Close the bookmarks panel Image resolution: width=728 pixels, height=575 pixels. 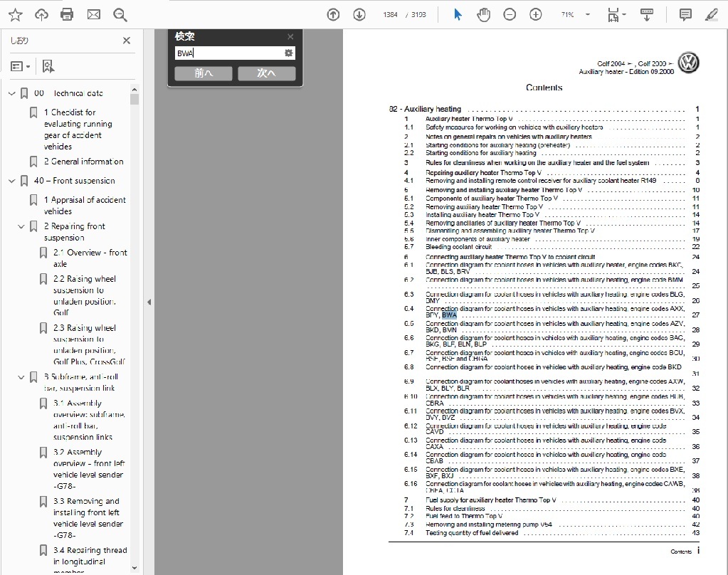point(126,41)
